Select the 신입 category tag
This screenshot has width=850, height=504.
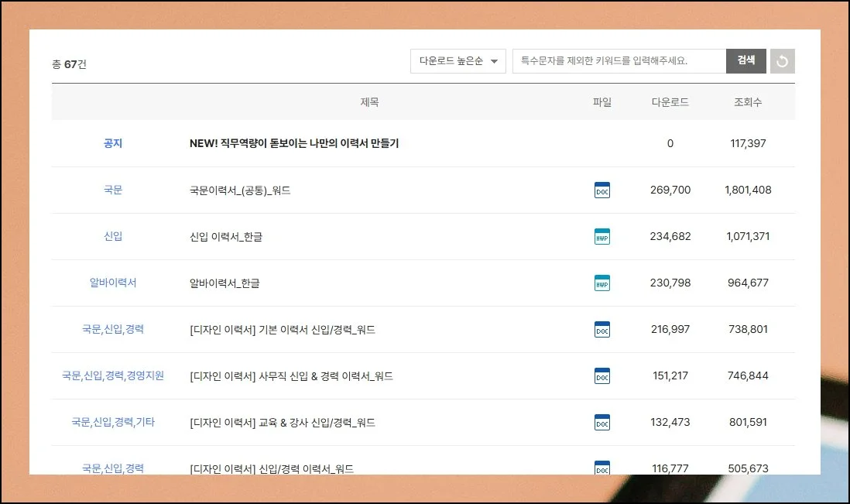pos(113,236)
